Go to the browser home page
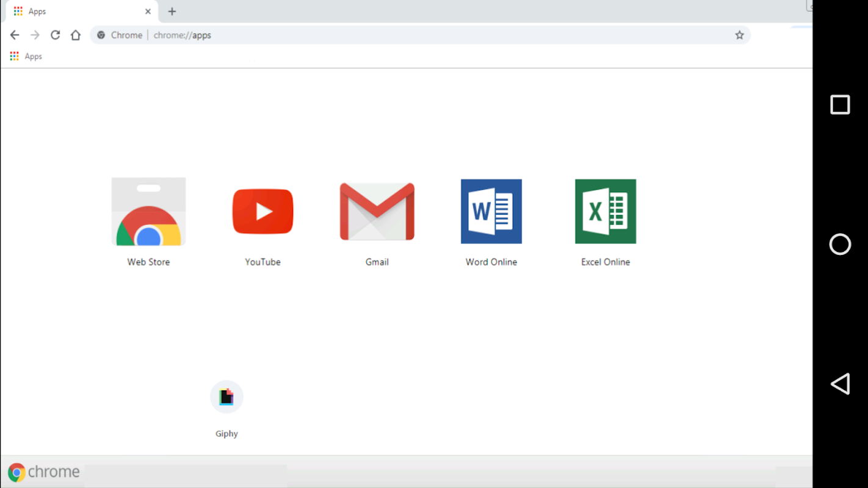 [76, 35]
